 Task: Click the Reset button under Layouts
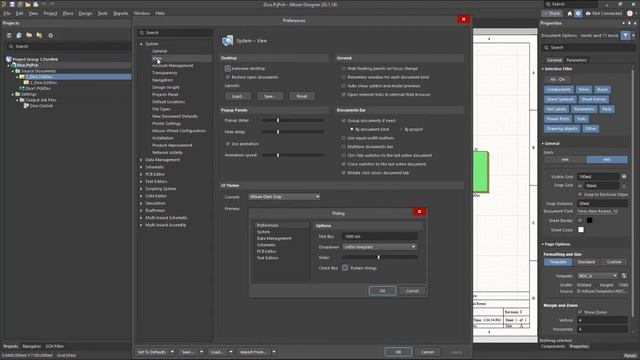(x=302, y=96)
